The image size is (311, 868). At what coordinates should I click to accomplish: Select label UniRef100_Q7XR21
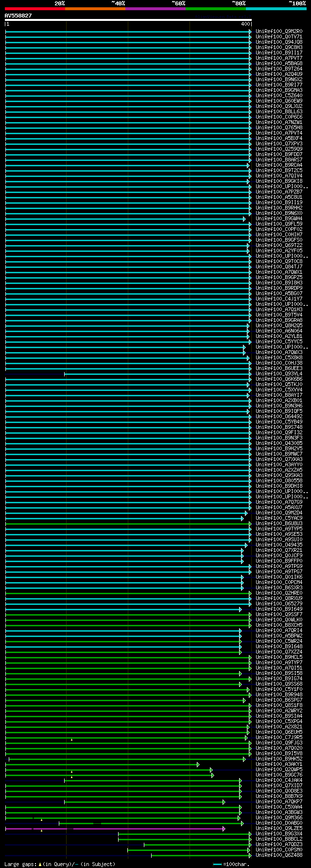pos(279,550)
